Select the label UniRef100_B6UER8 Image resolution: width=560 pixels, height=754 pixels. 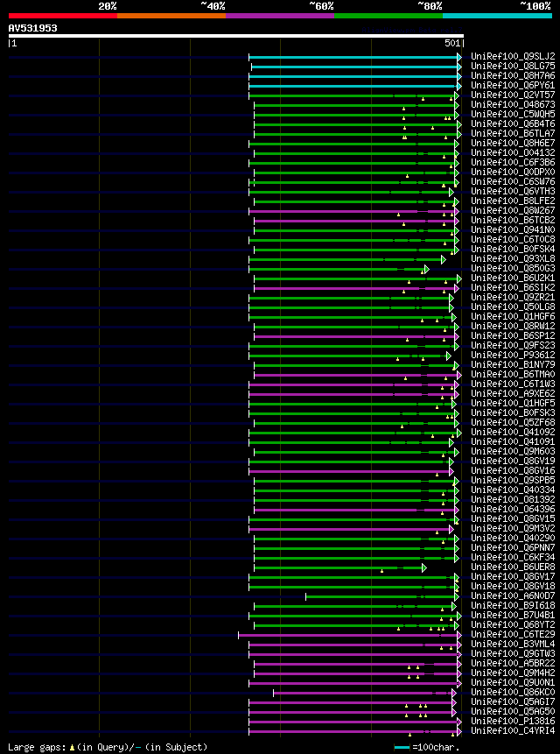(x=513, y=567)
